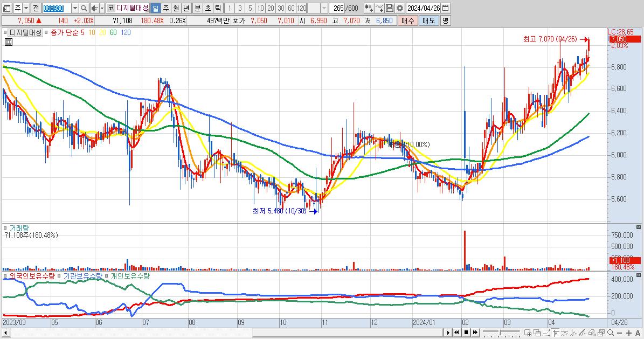Image resolution: width=644 pixels, height=339 pixels.
Task: Click the 전 button beside stock type
Action: tap(36, 8)
